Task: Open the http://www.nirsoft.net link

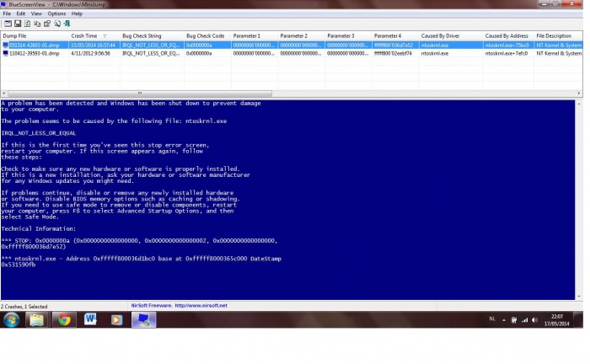Action: click(x=201, y=306)
